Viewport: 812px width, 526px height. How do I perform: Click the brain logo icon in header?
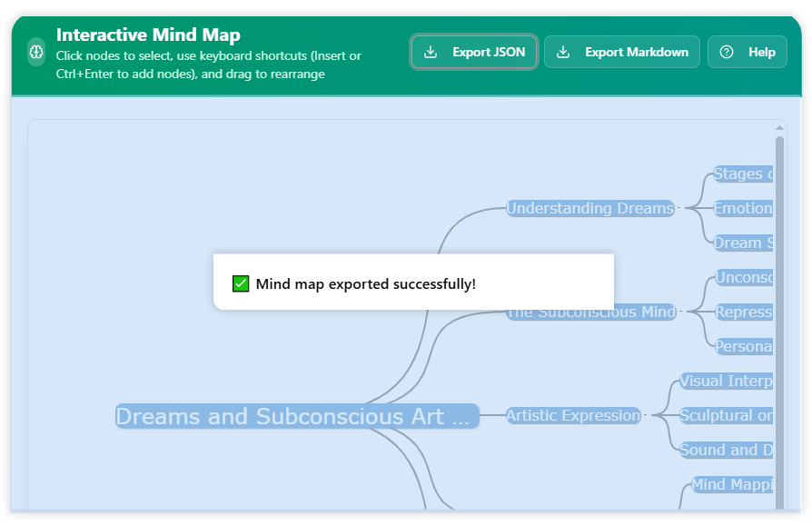(36, 52)
